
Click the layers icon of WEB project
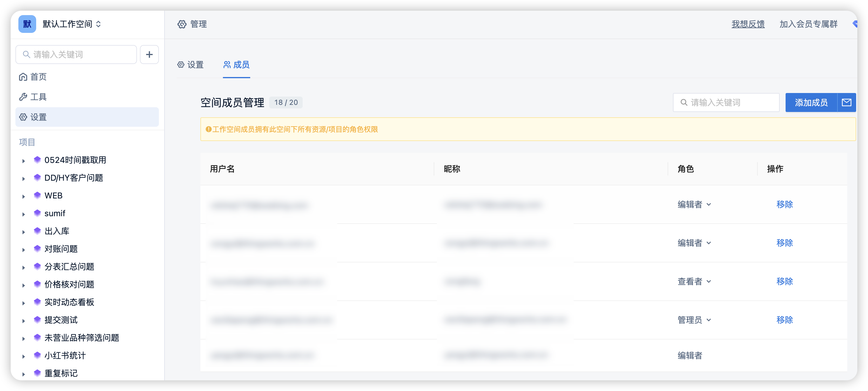(37, 195)
